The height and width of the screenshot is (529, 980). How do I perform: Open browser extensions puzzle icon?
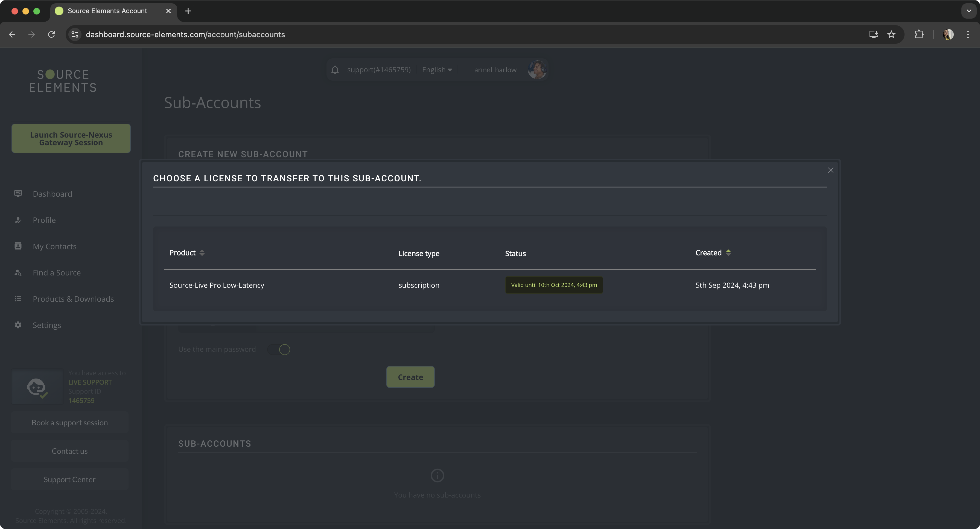coord(919,35)
